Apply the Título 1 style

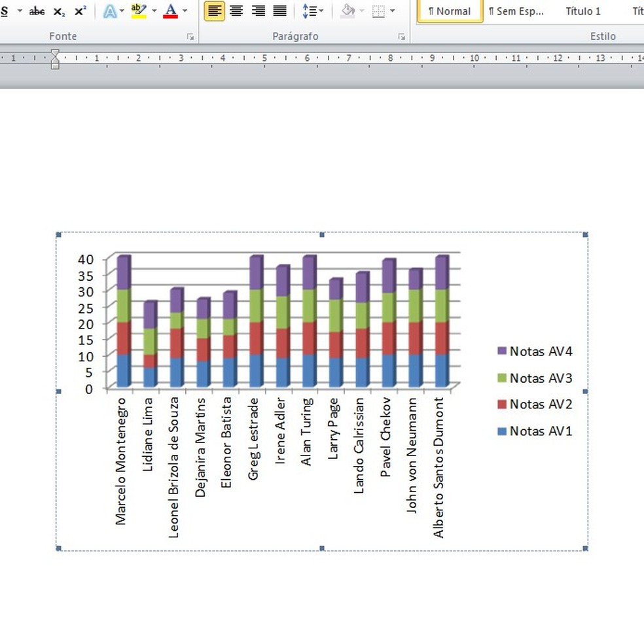pyautogui.click(x=582, y=11)
